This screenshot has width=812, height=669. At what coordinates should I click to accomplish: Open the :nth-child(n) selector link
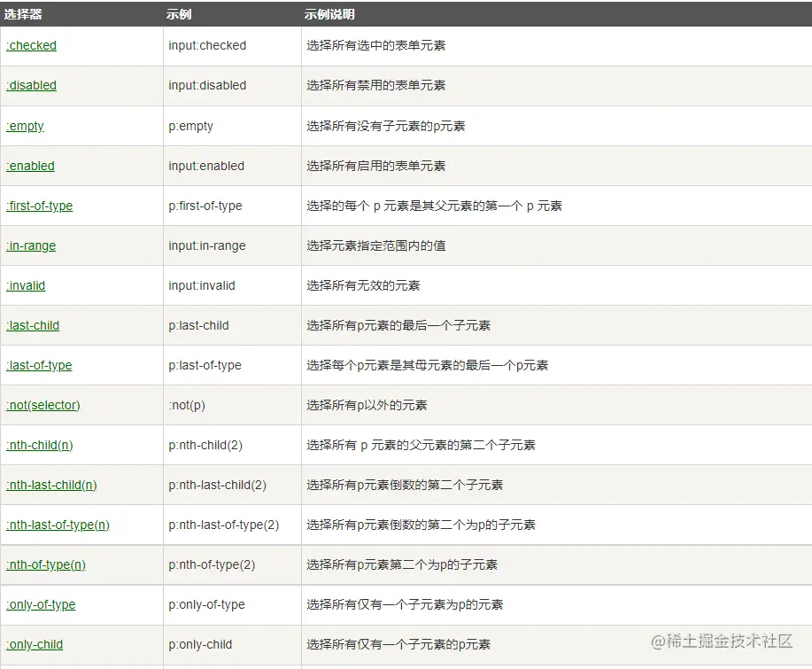39,445
